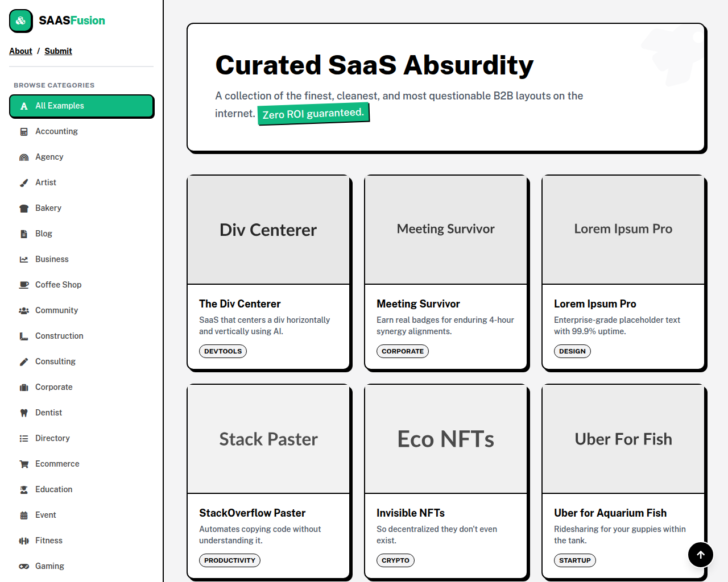Click the CRYPTO tag on Invisible NFTs
The width and height of the screenshot is (728, 582).
click(395, 560)
